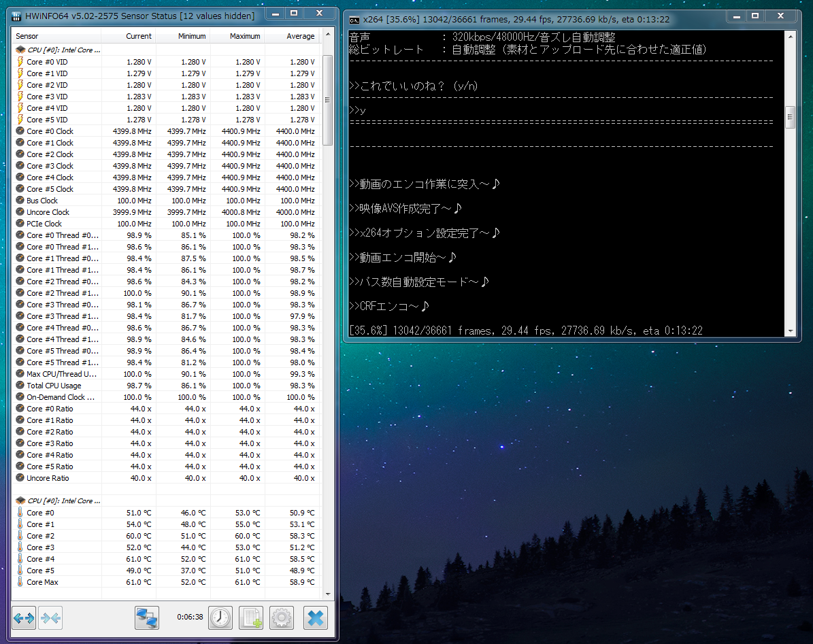Click the Average column header
The image size is (813, 644).
(293, 36)
